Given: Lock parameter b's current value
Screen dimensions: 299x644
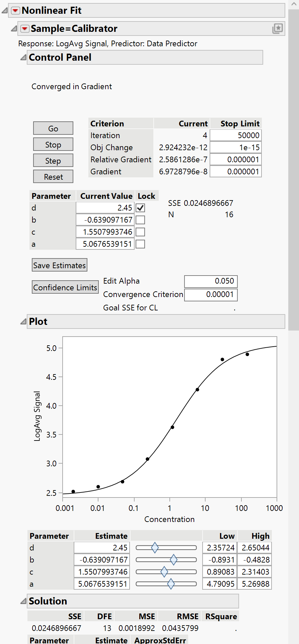Looking at the screenshot, I should (x=140, y=220).
